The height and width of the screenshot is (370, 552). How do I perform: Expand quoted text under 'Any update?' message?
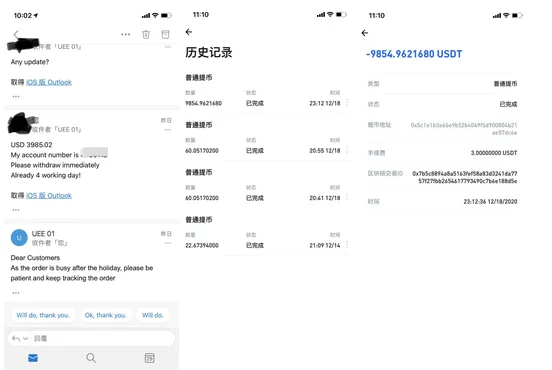click(x=16, y=96)
